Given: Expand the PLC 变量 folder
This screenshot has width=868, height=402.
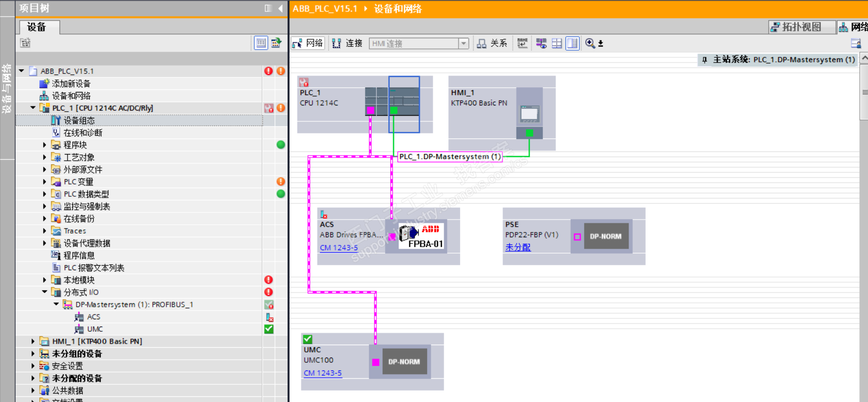Looking at the screenshot, I should pos(44,182).
